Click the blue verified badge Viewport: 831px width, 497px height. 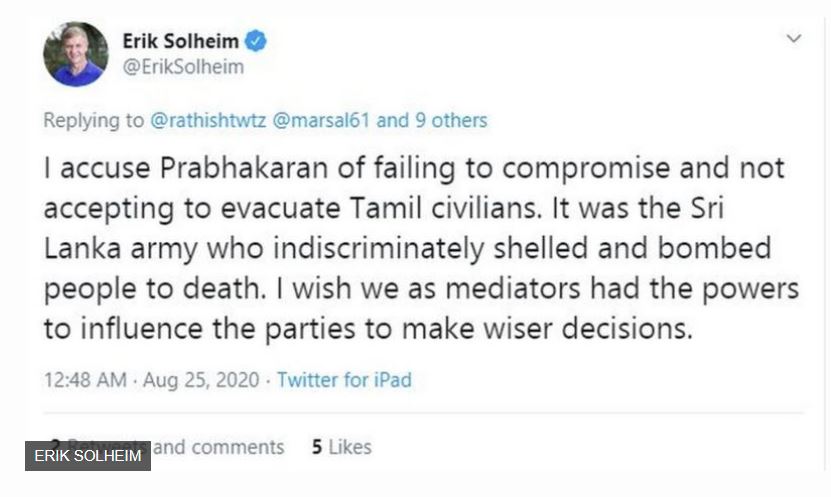pos(255,41)
